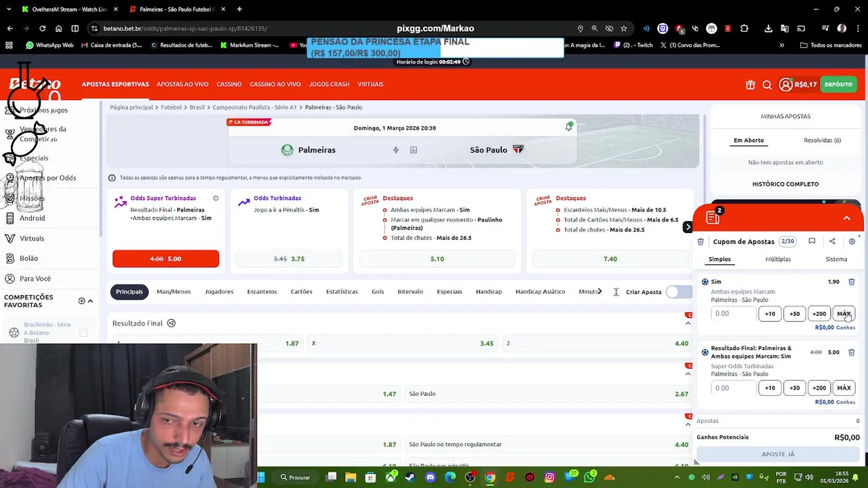This screenshot has height=488, width=868.
Task: Open the search magnifier in Betano header
Action: [767, 85]
